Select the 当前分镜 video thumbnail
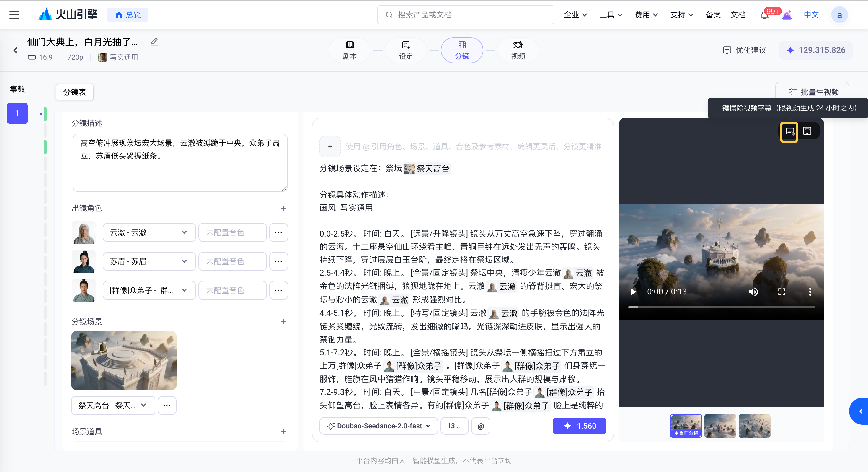868x472 pixels. pos(686,426)
